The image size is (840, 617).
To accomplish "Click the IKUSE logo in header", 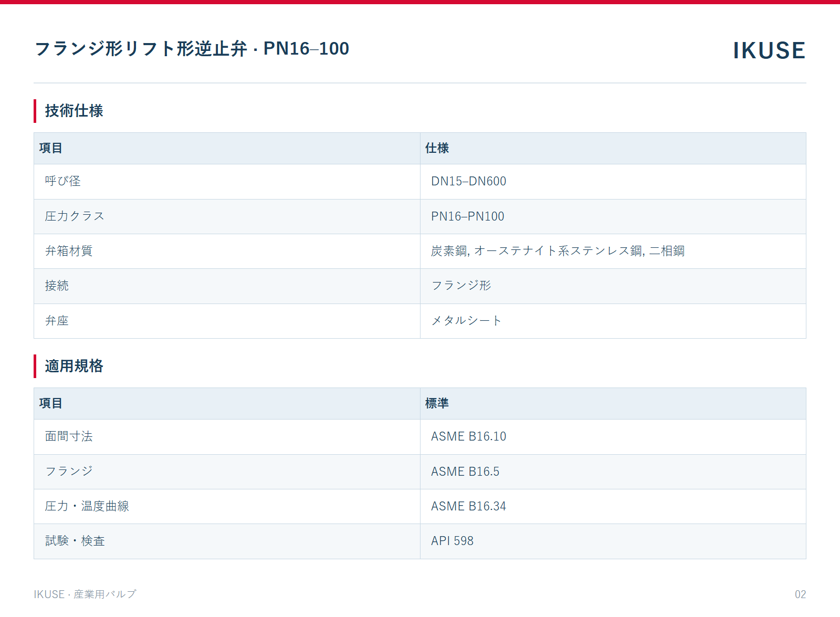I will (769, 50).
